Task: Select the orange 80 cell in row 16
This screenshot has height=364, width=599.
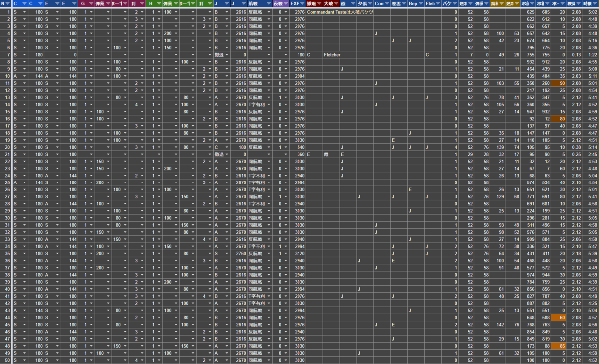Action: click(559, 119)
